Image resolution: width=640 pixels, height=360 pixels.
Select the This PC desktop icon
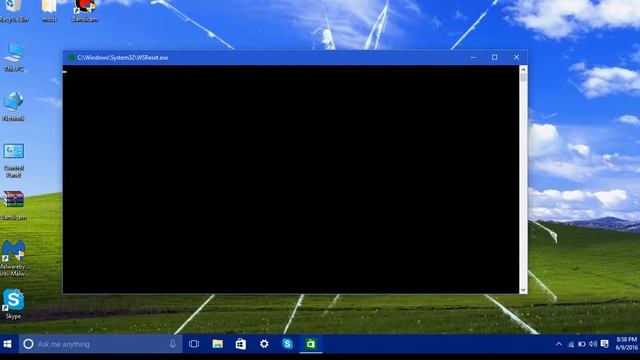click(14, 57)
